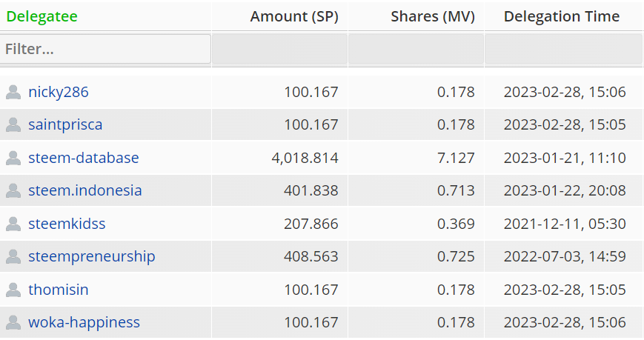Viewport: 644px width, 340px height.
Task: Open the steem-database account link
Action: pyautogui.click(x=84, y=158)
